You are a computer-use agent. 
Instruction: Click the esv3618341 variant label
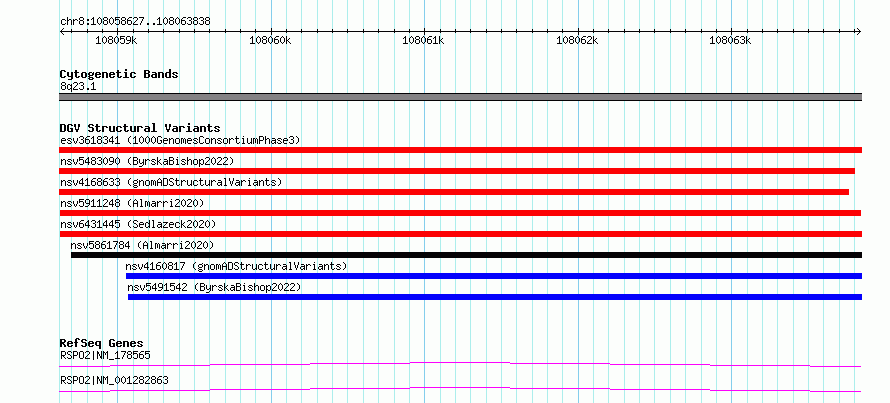point(180,140)
